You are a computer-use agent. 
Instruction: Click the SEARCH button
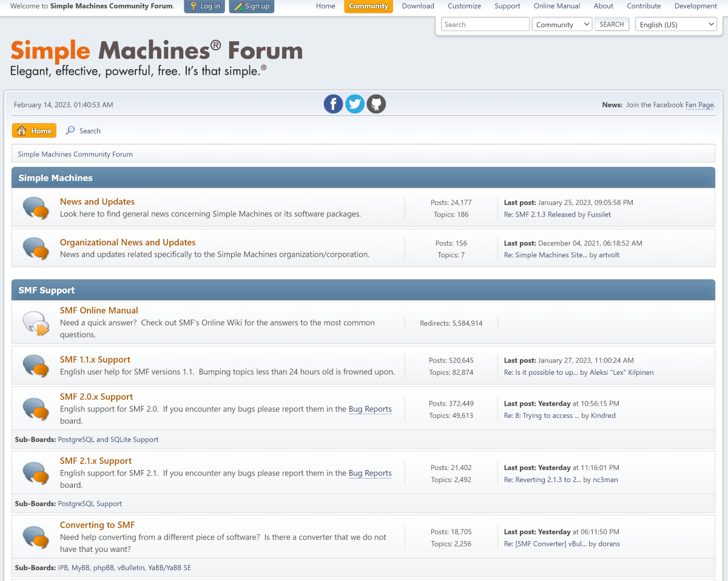(x=612, y=24)
